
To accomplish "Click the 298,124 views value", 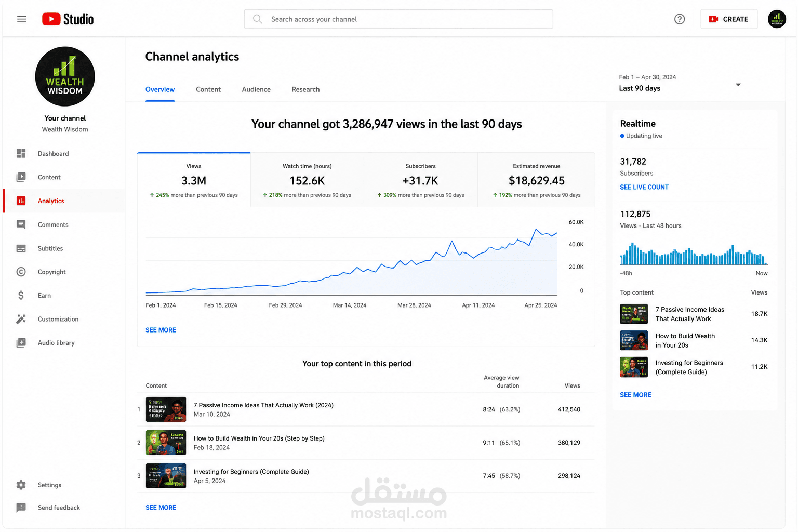I will [569, 476].
